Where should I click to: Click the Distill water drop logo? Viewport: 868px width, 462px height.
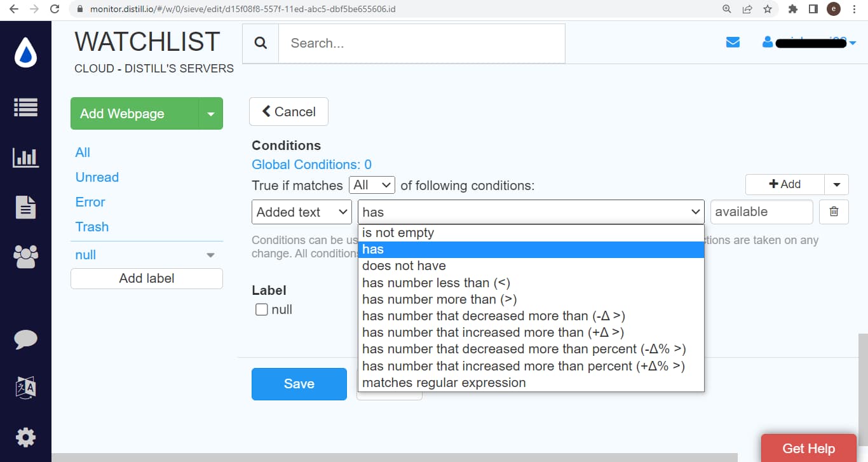click(x=25, y=53)
